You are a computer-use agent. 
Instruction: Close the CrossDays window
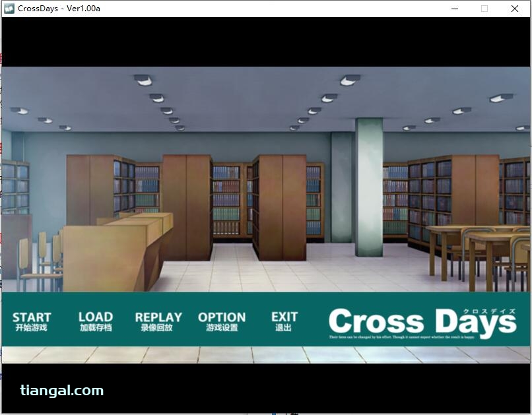click(x=514, y=9)
